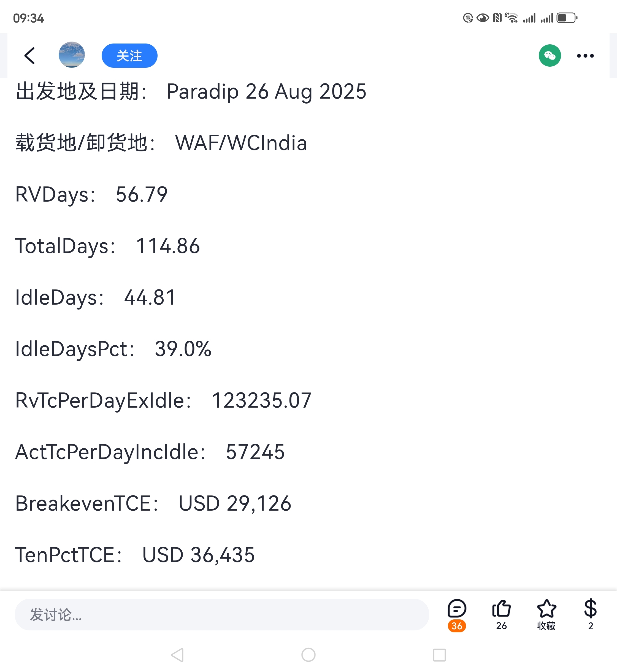This screenshot has height=672, width=617.
Task: Tap the back arrow icon
Action: point(30,55)
